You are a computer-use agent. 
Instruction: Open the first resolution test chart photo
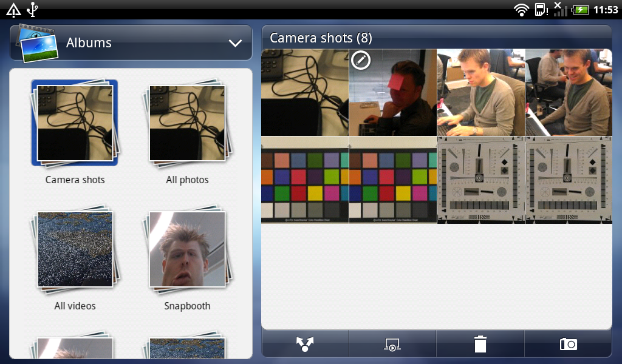(x=481, y=180)
